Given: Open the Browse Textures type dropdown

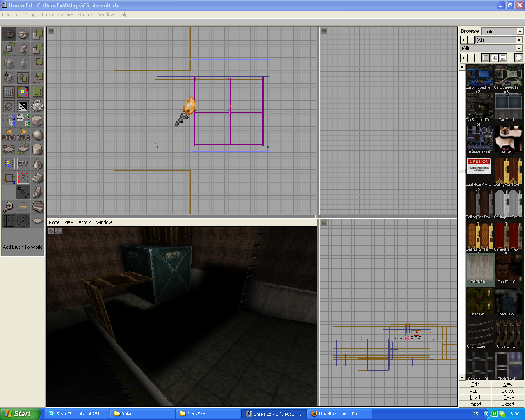Looking at the screenshot, I should coord(520,32).
